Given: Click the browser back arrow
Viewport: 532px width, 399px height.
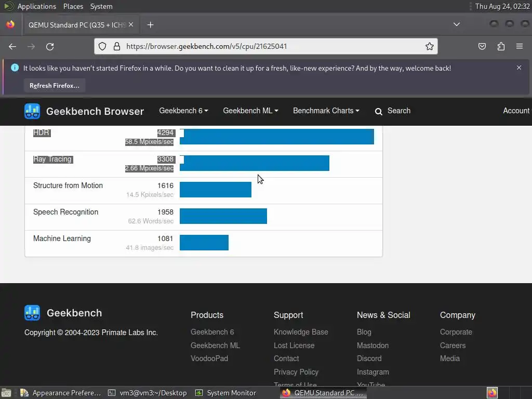Looking at the screenshot, I should [x=12, y=46].
